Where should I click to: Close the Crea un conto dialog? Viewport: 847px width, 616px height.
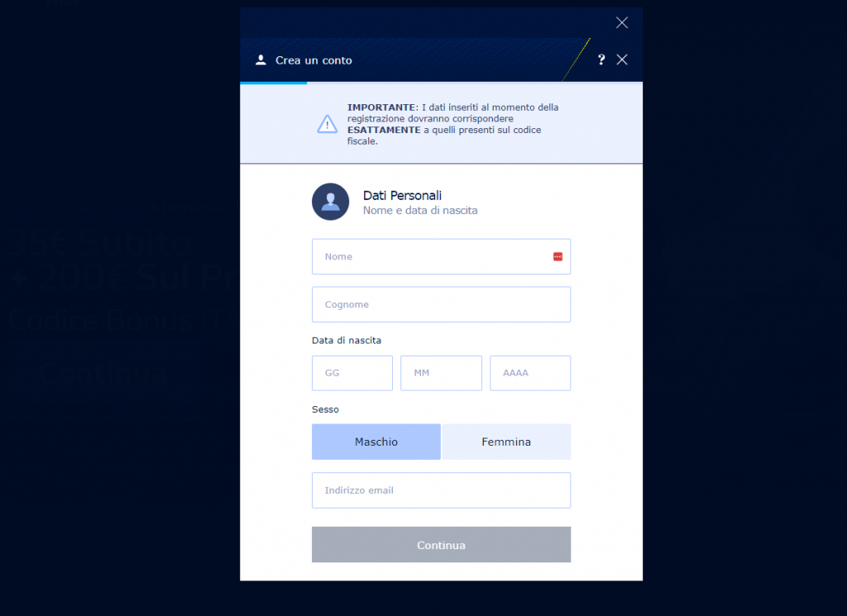coord(622,60)
